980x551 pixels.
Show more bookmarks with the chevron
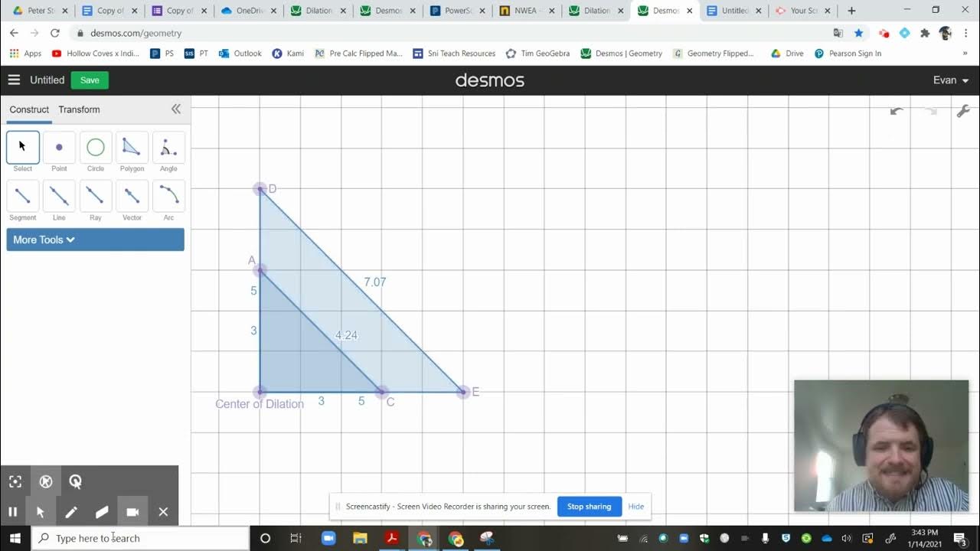point(965,54)
